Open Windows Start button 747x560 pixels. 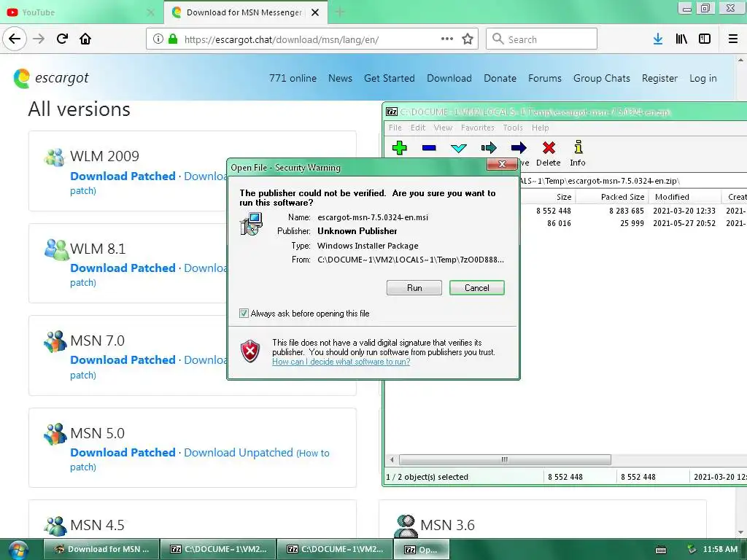pyautogui.click(x=18, y=550)
